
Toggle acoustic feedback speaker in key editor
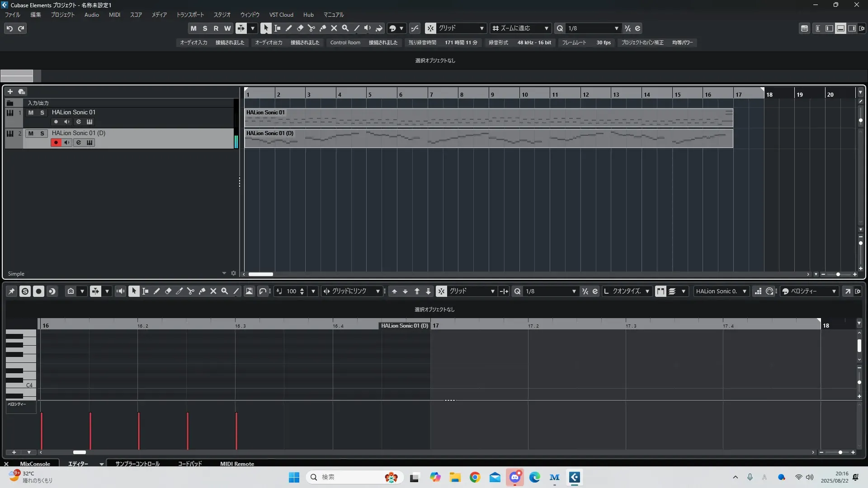[x=120, y=291]
